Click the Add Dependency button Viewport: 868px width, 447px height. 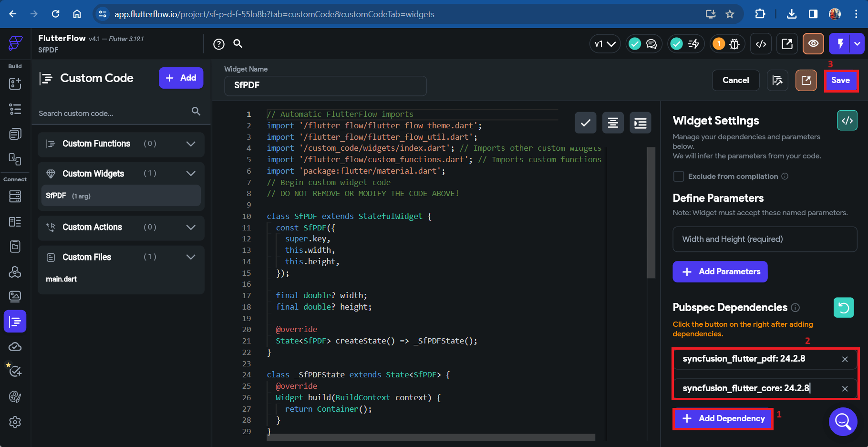point(723,419)
